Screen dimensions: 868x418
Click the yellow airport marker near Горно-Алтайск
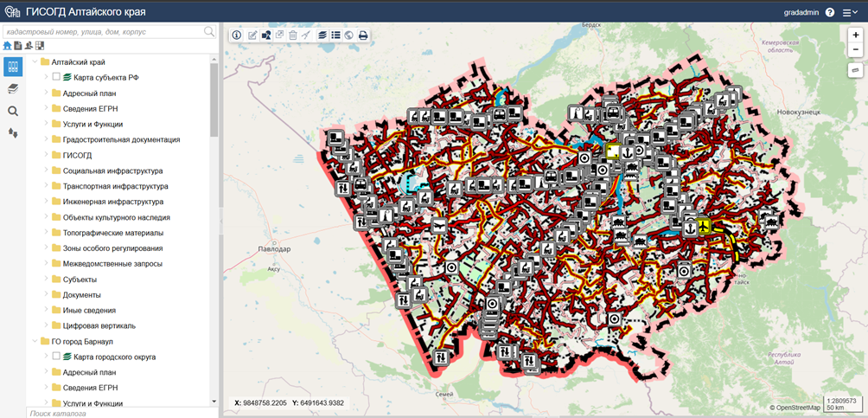point(703,225)
